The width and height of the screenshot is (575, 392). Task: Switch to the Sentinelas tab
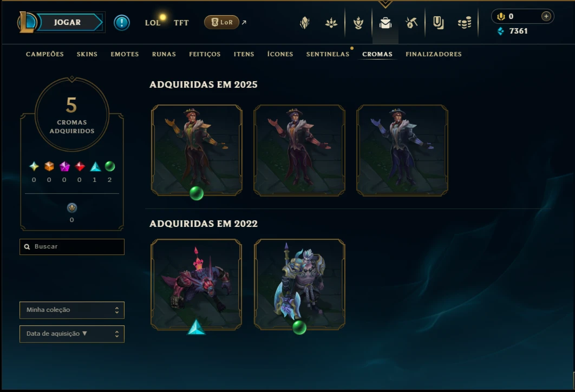point(328,54)
